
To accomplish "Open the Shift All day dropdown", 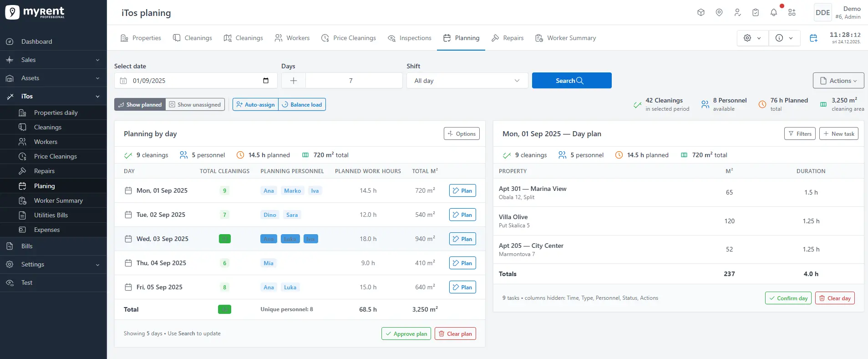I will [x=467, y=81].
